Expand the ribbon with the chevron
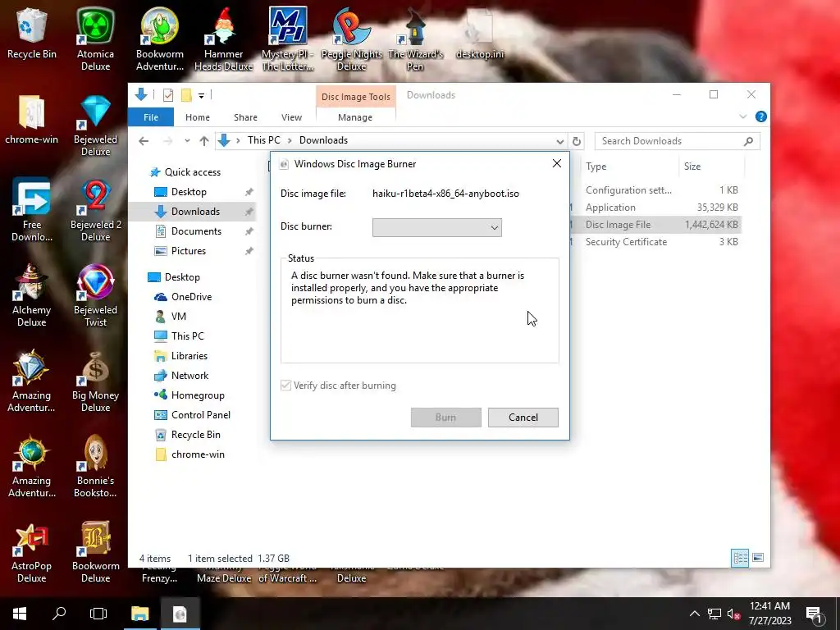The image size is (840, 630). [743, 116]
